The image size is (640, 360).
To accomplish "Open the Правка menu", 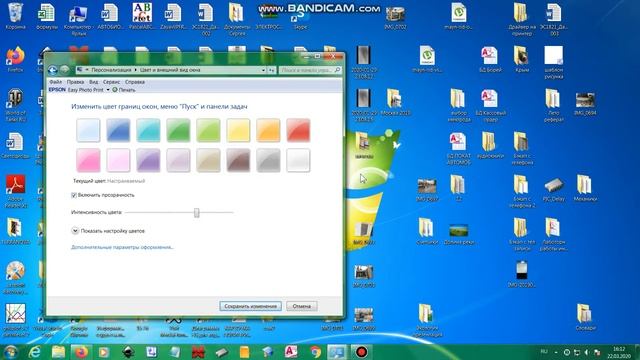I will 76,82.
